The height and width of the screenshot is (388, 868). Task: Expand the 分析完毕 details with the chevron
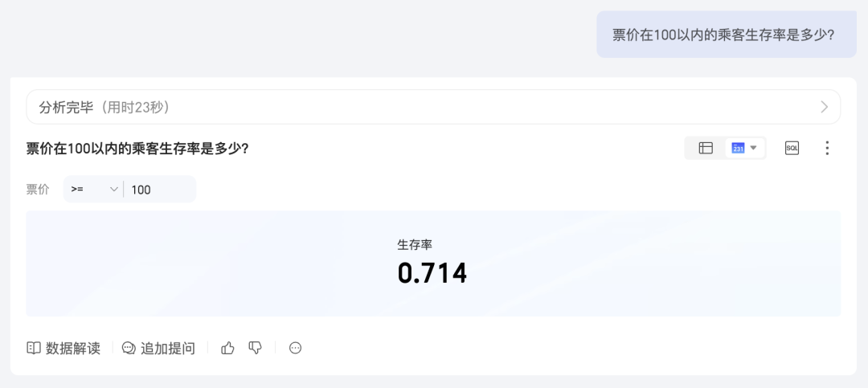tap(825, 107)
